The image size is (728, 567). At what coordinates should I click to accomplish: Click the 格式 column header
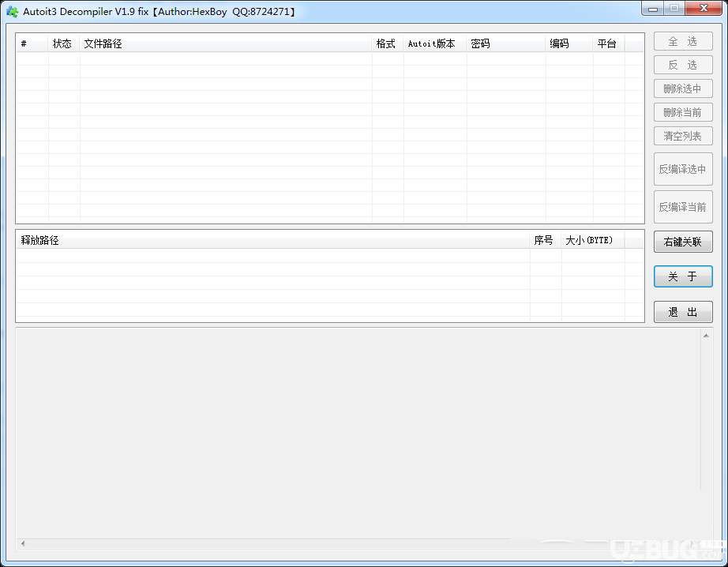click(387, 43)
